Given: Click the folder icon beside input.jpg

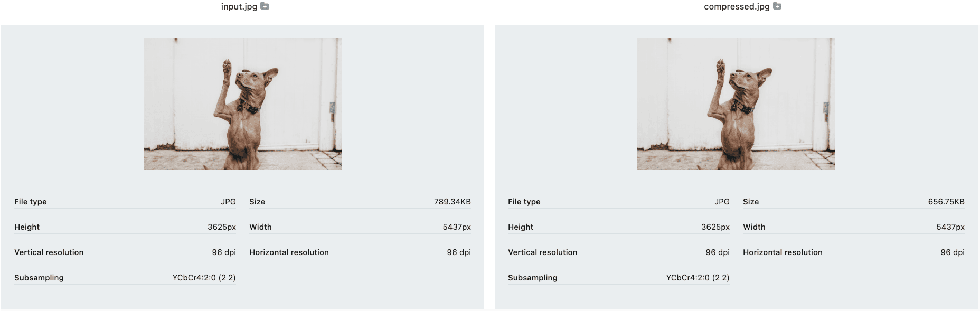Looking at the screenshot, I should 265,6.
